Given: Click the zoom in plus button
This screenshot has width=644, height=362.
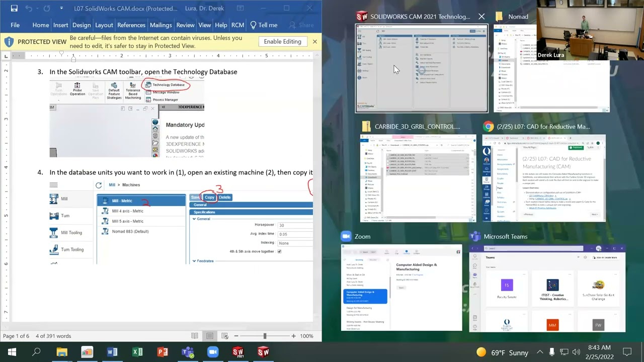Looking at the screenshot, I should pos(294,336).
